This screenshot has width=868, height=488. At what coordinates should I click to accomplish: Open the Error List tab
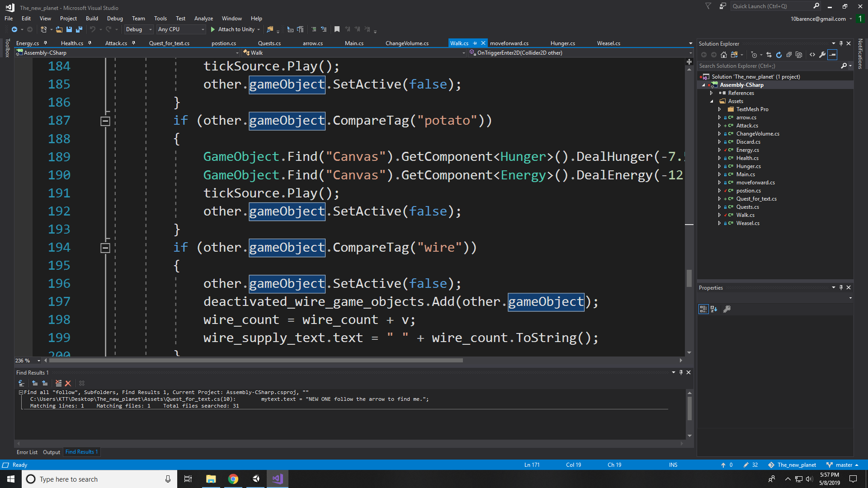tap(27, 452)
